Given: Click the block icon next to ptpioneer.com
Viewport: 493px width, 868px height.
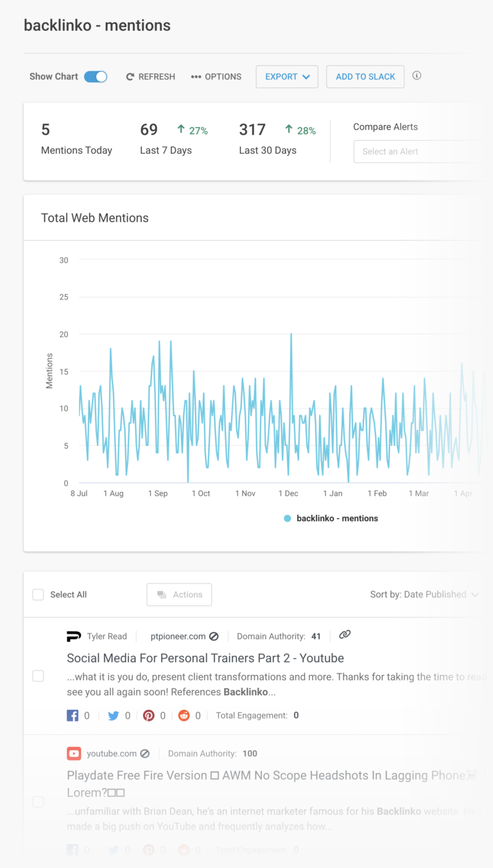Looking at the screenshot, I should click(x=214, y=636).
